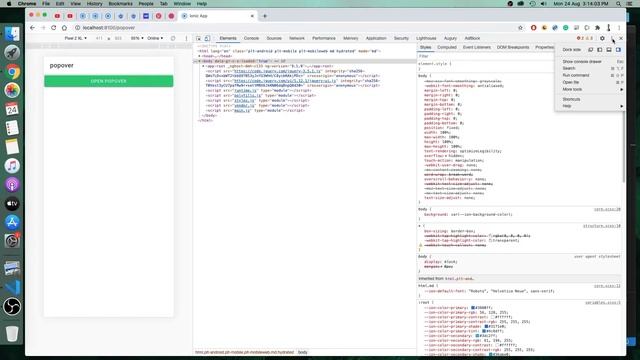Open OBS Studio from the Dock
This screenshot has height=360, width=640.
coord(12,307)
